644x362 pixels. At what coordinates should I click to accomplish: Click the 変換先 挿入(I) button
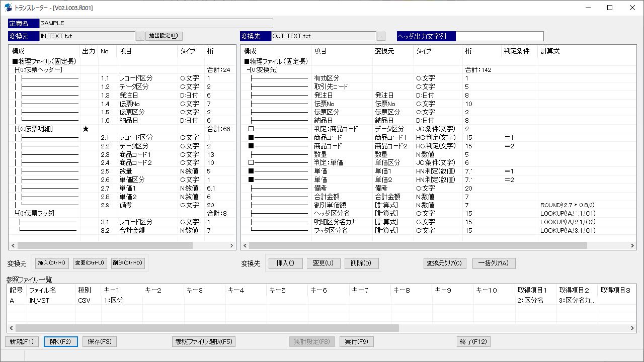click(x=286, y=263)
